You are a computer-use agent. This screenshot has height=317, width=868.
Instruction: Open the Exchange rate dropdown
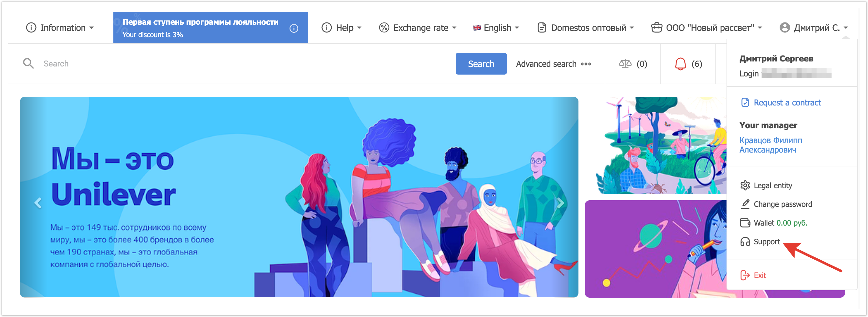coord(418,27)
